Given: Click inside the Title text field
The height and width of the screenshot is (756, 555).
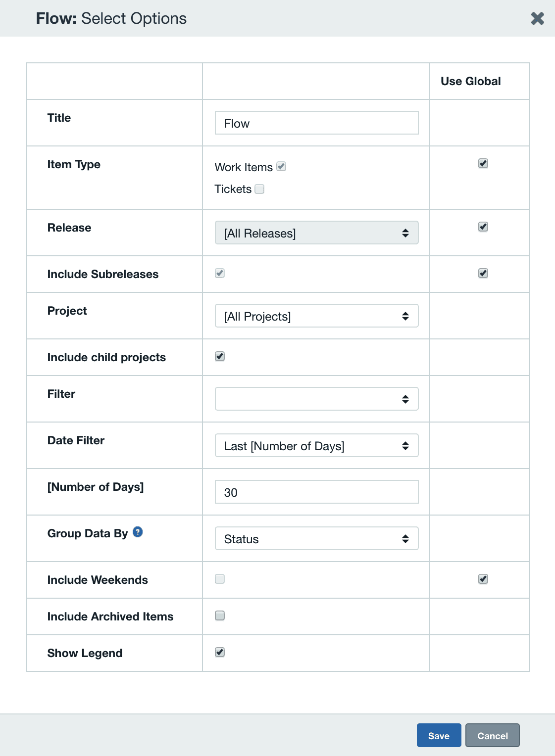Looking at the screenshot, I should (x=316, y=123).
